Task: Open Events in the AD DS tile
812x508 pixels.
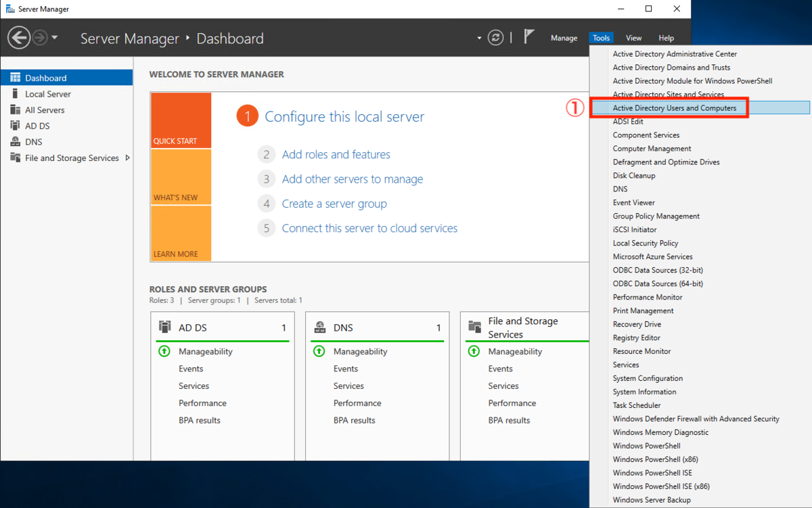Action: 191,369
